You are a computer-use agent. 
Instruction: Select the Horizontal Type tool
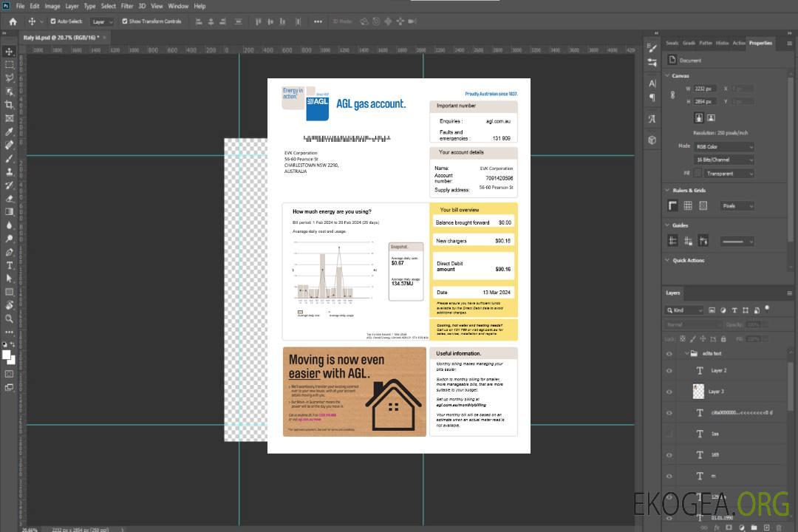coord(10,265)
